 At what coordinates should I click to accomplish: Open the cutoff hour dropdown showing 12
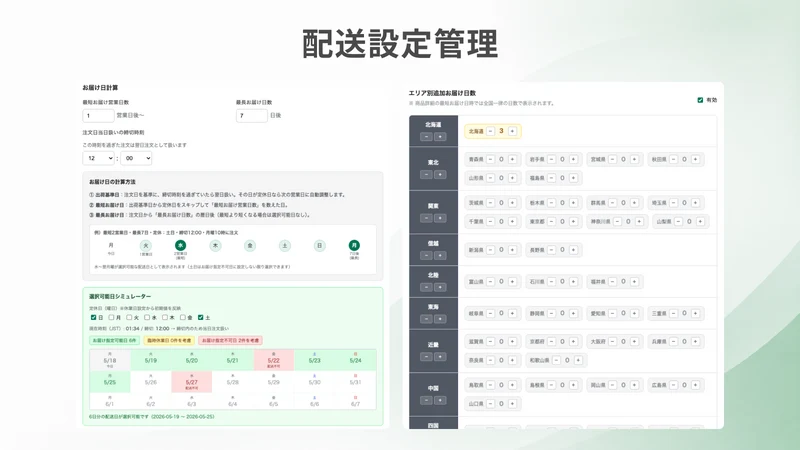click(98, 158)
